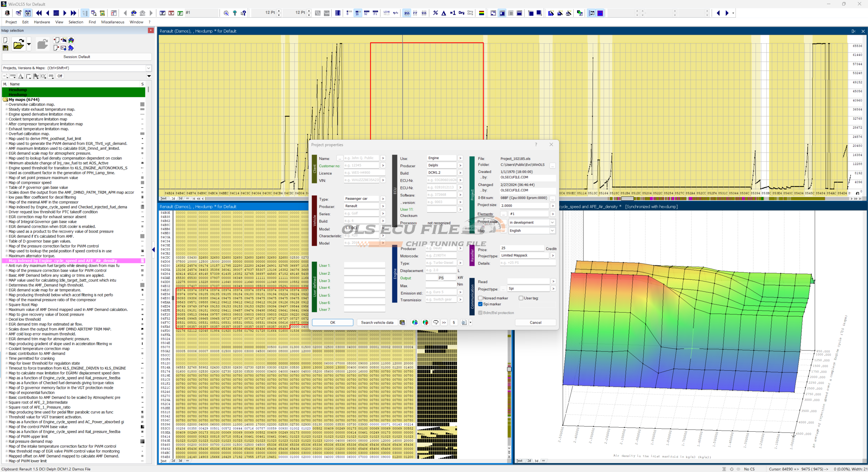868x472 pixels.
Task: Click the green 'P' boxed toolbar icon
Action: point(180,13)
